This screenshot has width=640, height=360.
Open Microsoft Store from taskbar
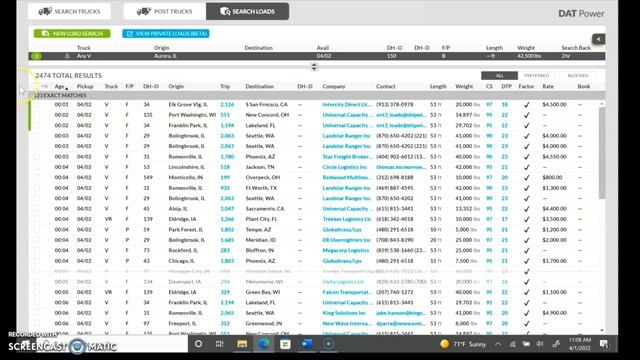(x=285, y=344)
